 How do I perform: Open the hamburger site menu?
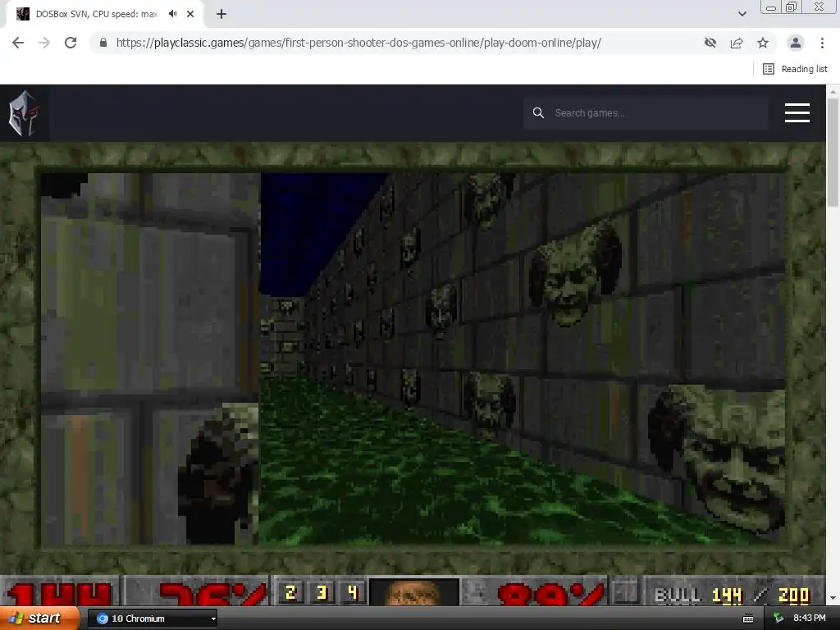coord(797,113)
